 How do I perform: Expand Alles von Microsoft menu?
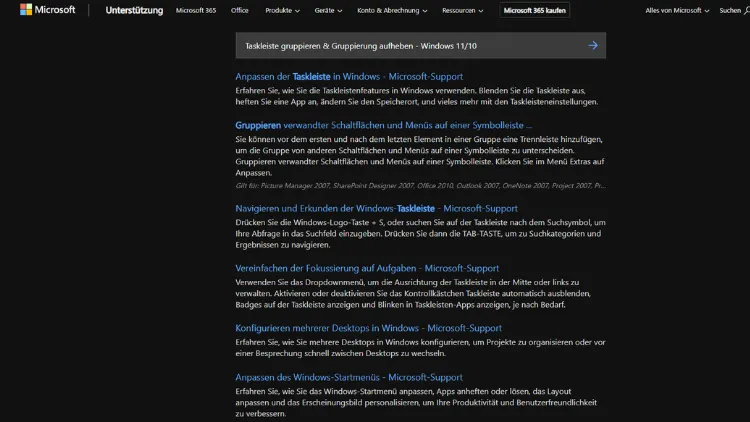coord(677,10)
